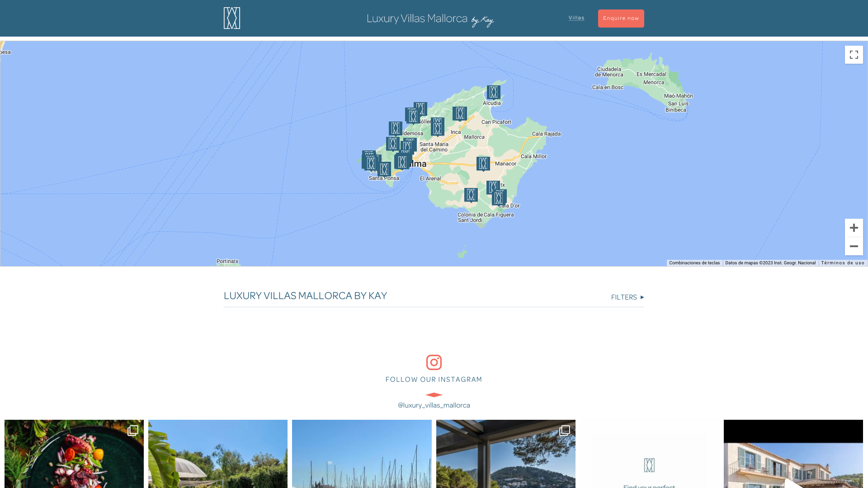Click the Menorca label on the map
Screen dimensions: 868x488
[x=653, y=82]
